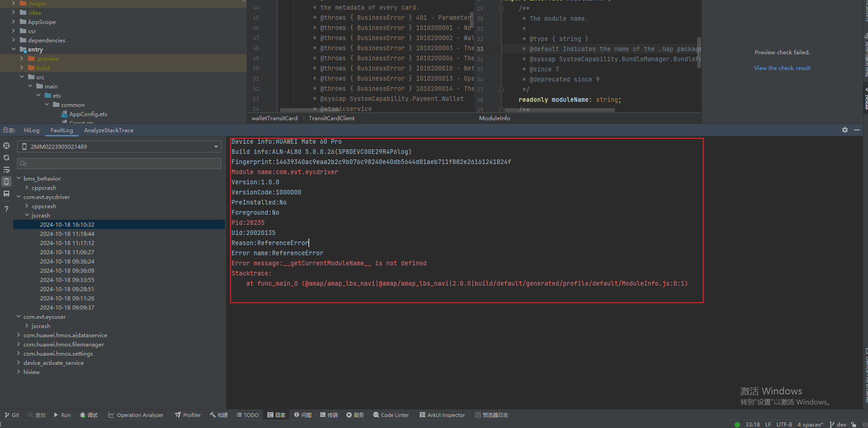Open the 查找 find tool window
The height and width of the screenshot is (428, 868).
tap(37, 415)
